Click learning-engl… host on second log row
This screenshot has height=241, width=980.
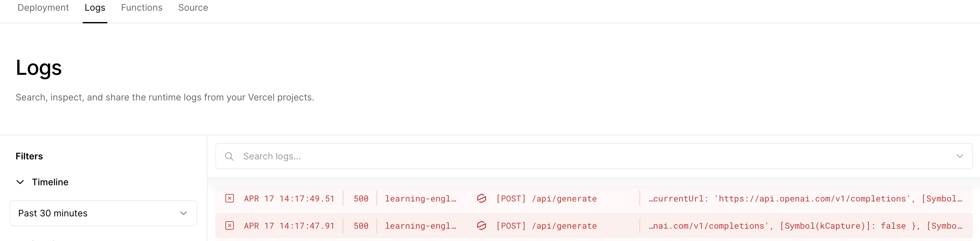pyautogui.click(x=420, y=226)
